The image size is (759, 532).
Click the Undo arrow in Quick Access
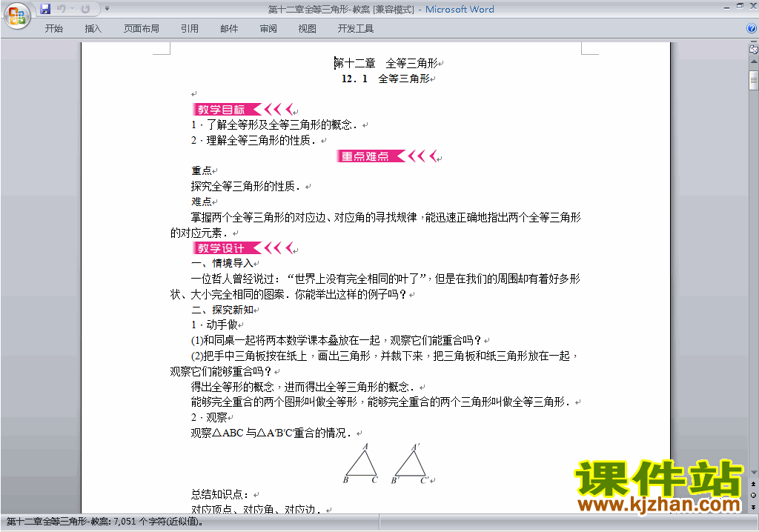pyautogui.click(x=61, y=8)
